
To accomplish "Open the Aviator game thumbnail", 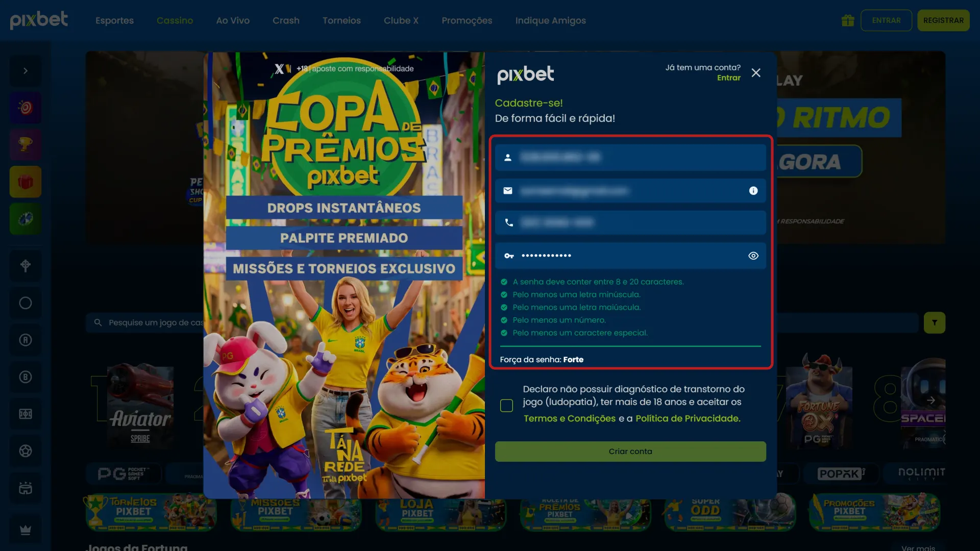I will (140, 406).
